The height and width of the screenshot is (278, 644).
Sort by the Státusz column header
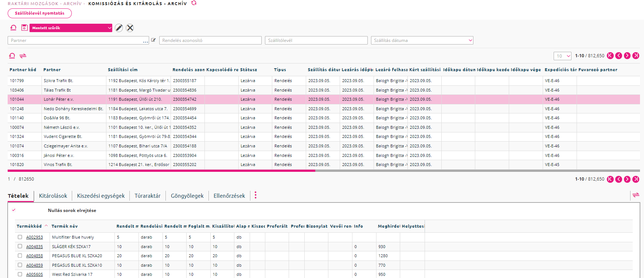249,70
